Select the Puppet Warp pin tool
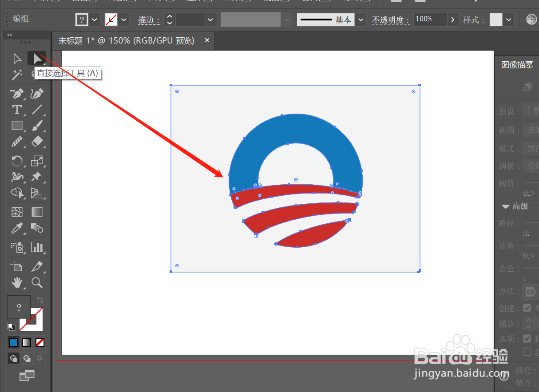The image size is (539, 392). point(37,177)
